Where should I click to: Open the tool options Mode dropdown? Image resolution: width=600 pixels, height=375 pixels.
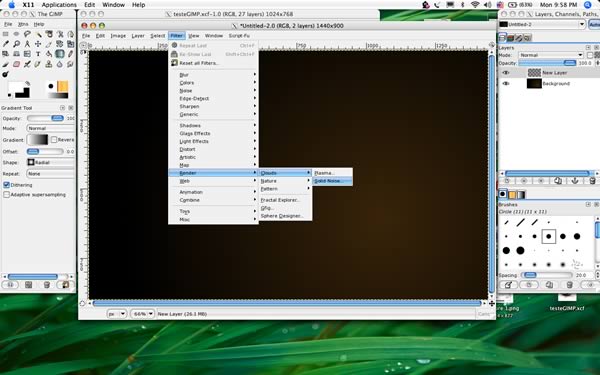click(x=51, y=128)
